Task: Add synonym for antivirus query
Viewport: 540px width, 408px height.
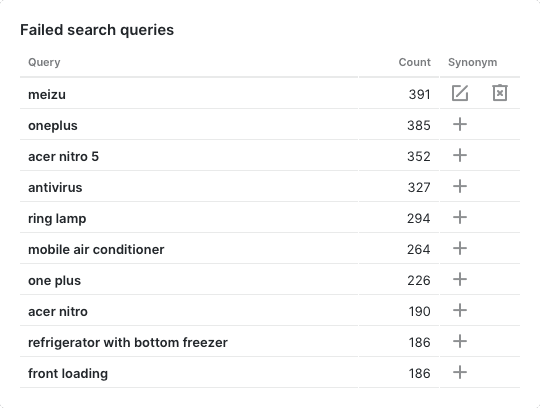Action: (x=460, y=186)
